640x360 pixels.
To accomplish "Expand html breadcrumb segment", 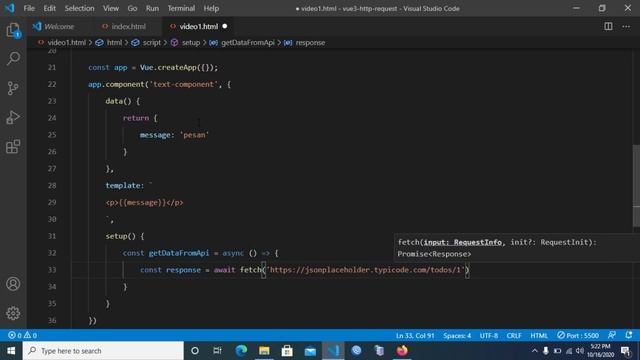I will 114,42.
